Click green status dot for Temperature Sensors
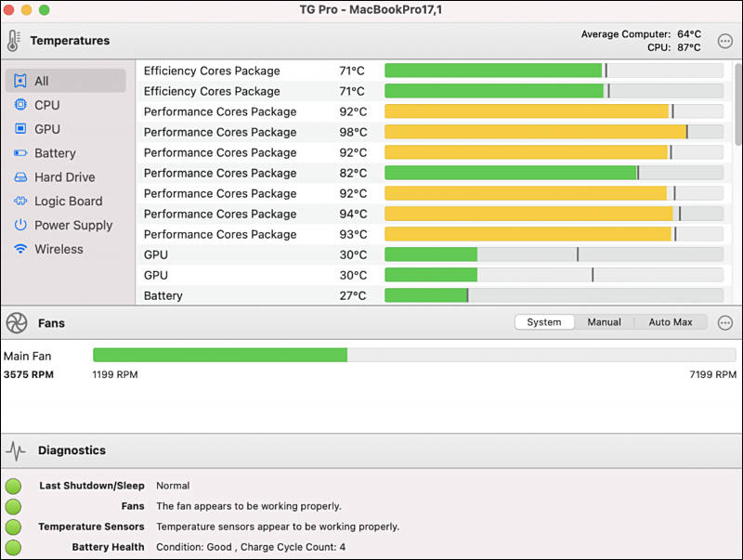This screenshot has height=560, width=743. [x=13, y=527]
